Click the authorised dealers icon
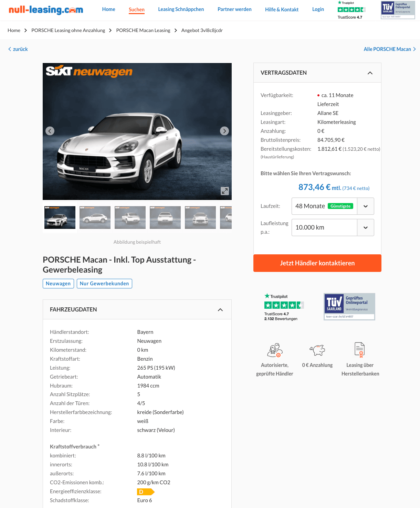 (275, 350)
